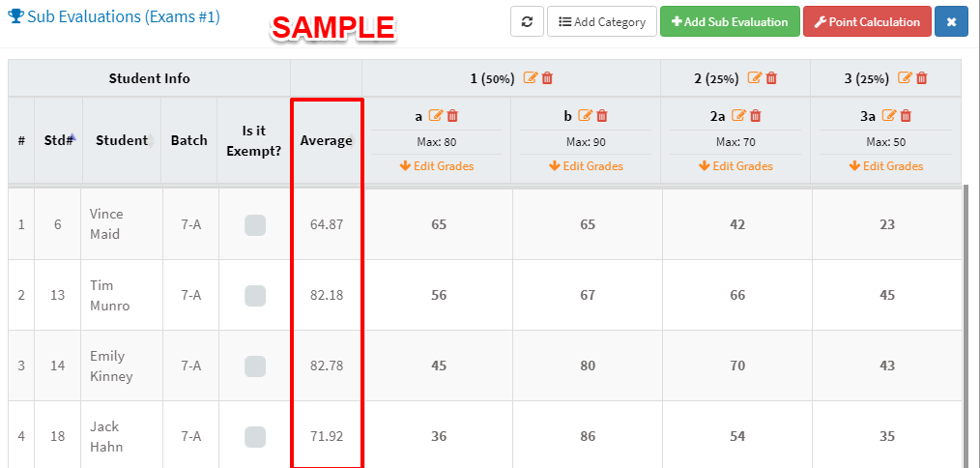Click trash icon next to sub evaluation a
The width and height of the screenshot is (980, 468).
452,116
